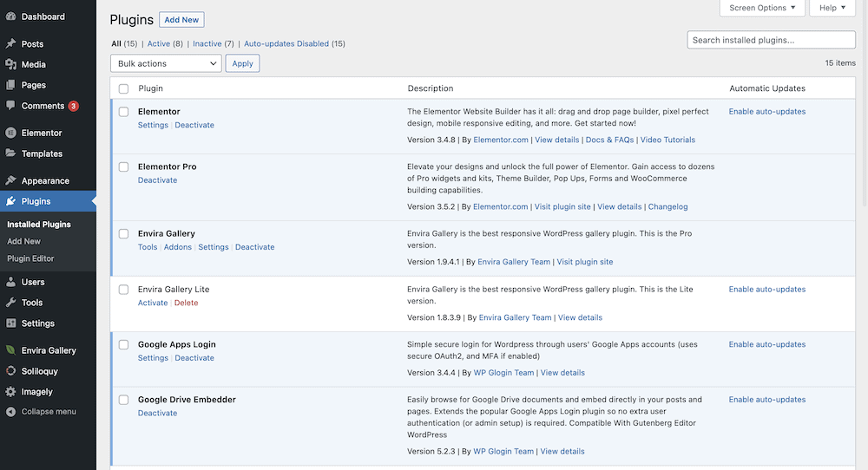Open Elementor Pro Changelog link
Screen dimensions: 868x470
tap(668, 206)
